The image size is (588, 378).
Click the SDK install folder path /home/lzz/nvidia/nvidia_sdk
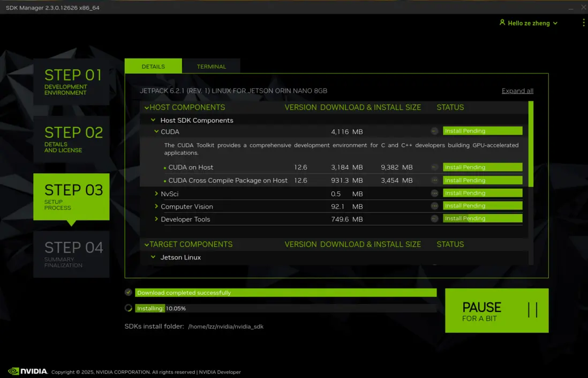pyautogui.click(x=226, y=327)
